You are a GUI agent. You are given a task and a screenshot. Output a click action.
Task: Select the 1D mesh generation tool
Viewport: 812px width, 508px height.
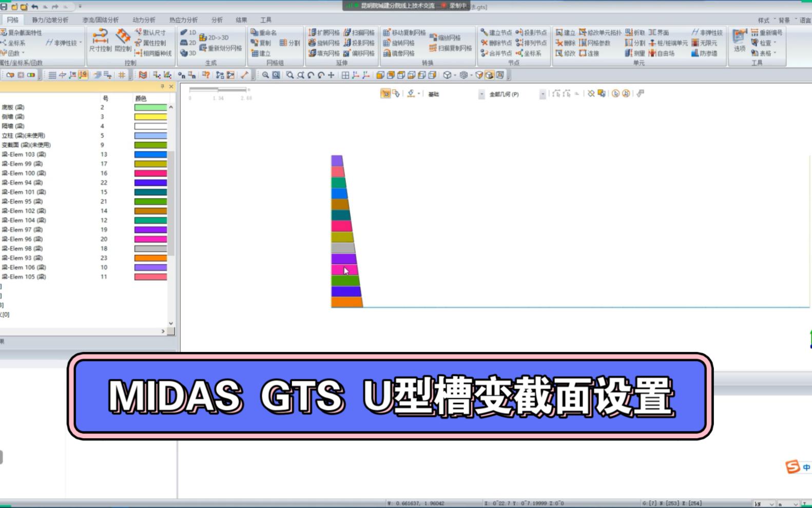click(188, 32)
